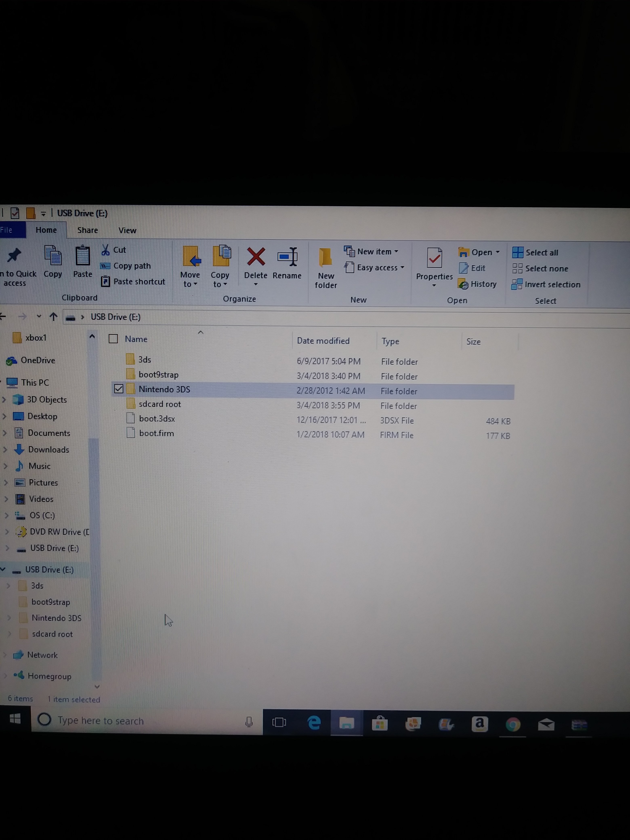Viewport: 630px width, 840px height.
Task: Expand the Nintendo 3DS node in sidebar
Action: pyautogui.click(x=9, y=618)
